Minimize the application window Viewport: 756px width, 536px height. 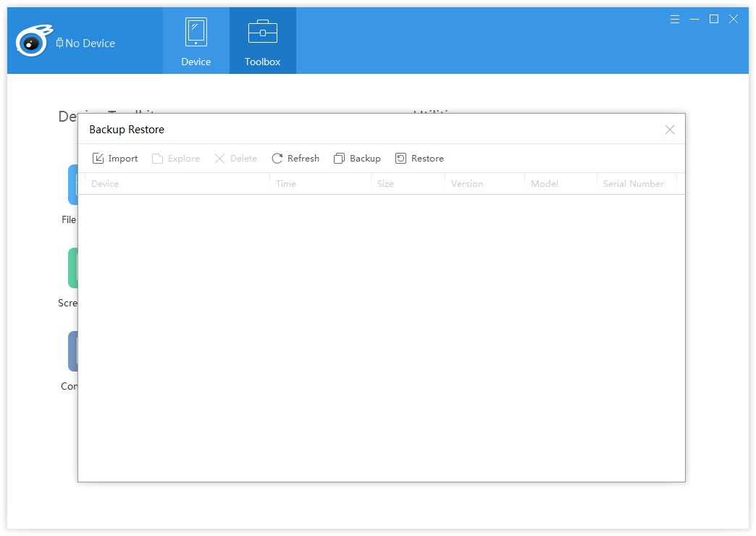694,20
